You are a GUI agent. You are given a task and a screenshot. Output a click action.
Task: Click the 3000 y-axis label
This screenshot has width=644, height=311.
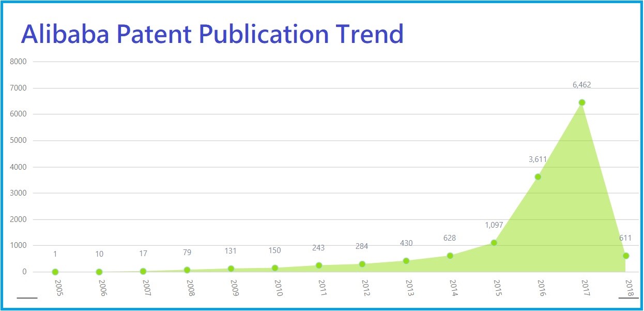pyautogui.click(x=18, y=193)
